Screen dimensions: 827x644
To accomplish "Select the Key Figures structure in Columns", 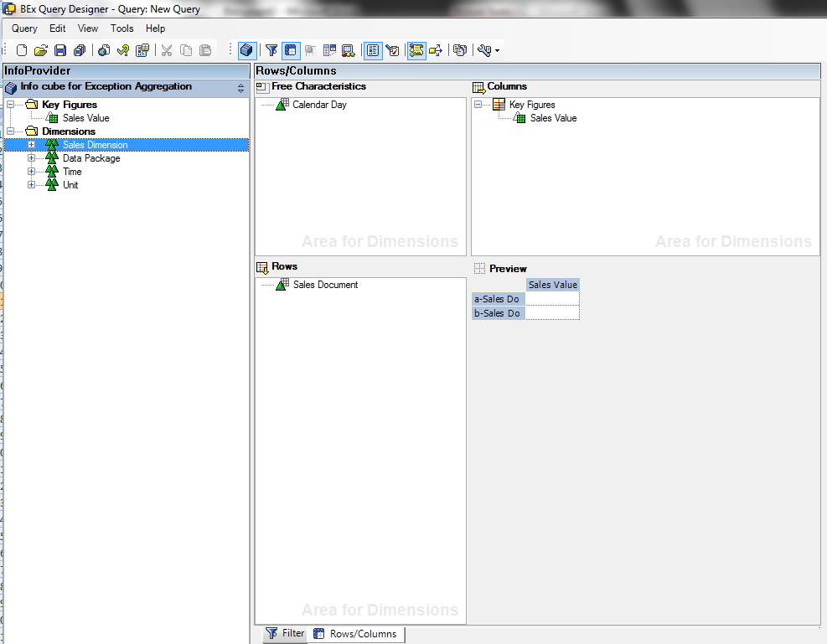I will [x=532, y=105].
